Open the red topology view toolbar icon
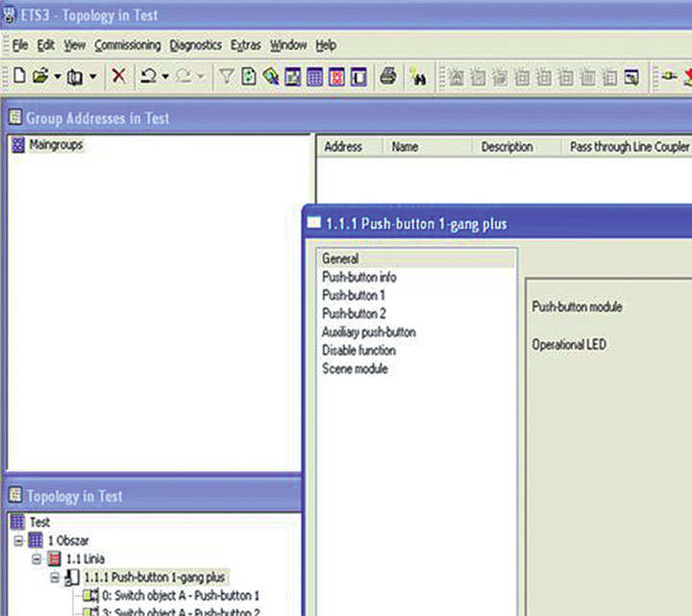Screen dimensions: 692x616 336,78
